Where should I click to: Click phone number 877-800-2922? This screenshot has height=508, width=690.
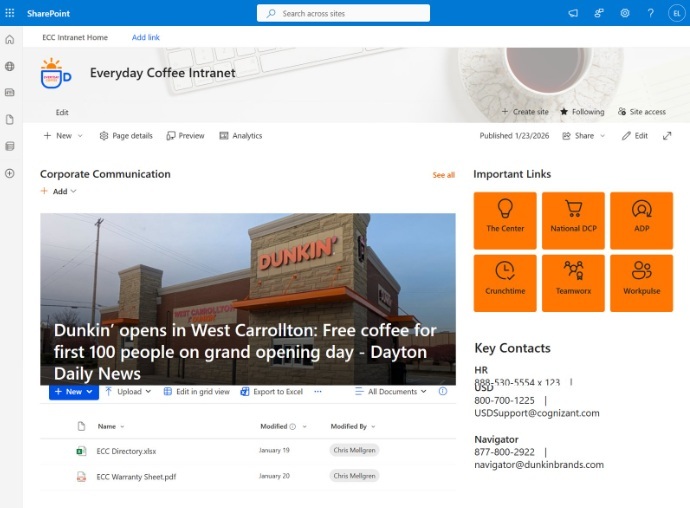pyautogui.click(x=504, y=452)
